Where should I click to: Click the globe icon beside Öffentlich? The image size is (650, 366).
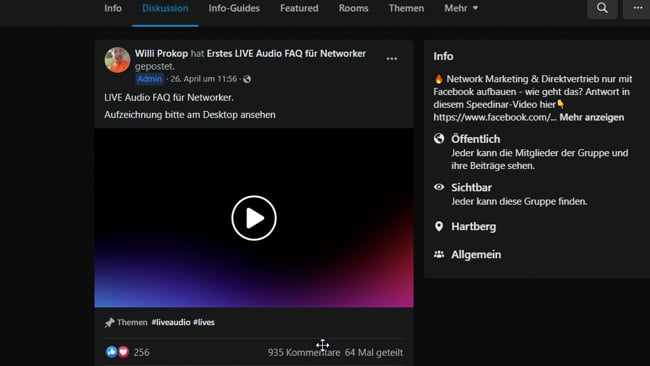pyautogui.click(x=439, y=138)
